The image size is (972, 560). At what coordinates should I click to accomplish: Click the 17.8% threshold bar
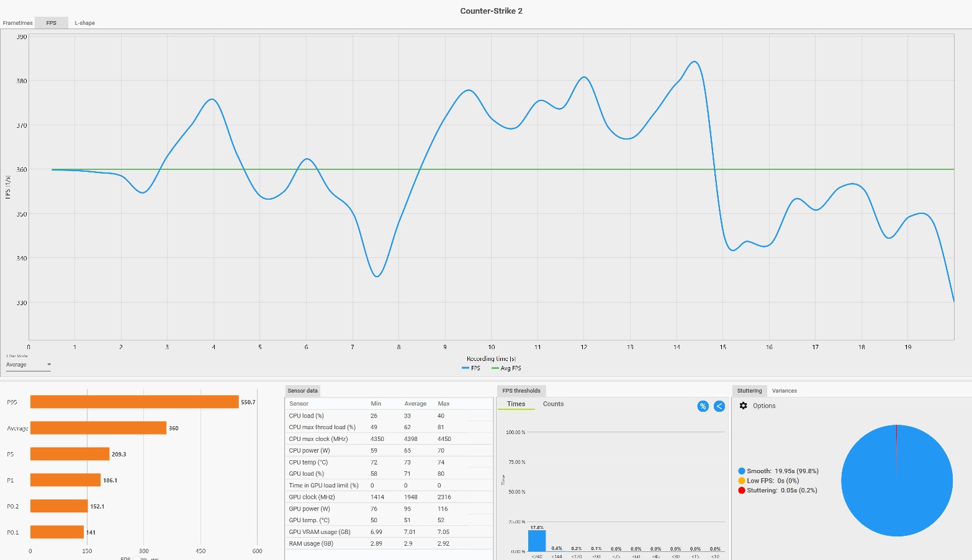[537, 541]
